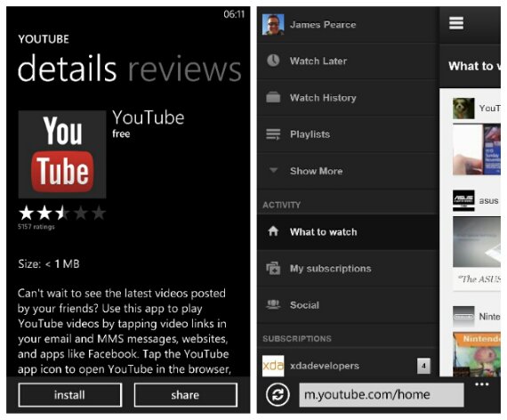Click the My subscriptions icon
Screen dimensions: 507x420
click(x=273, y=268)
